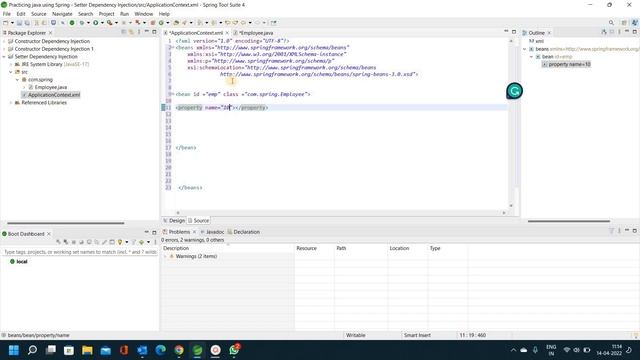Select local in Boot Dashboard
Image resolution: width=640 pixels, height=360 pixels.
click(x=22, y=262)
